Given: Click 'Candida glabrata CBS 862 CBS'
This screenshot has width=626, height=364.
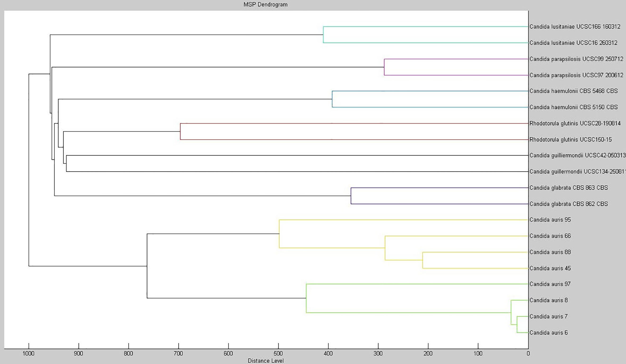Looking at the screenshot, I should coord(568,204).
